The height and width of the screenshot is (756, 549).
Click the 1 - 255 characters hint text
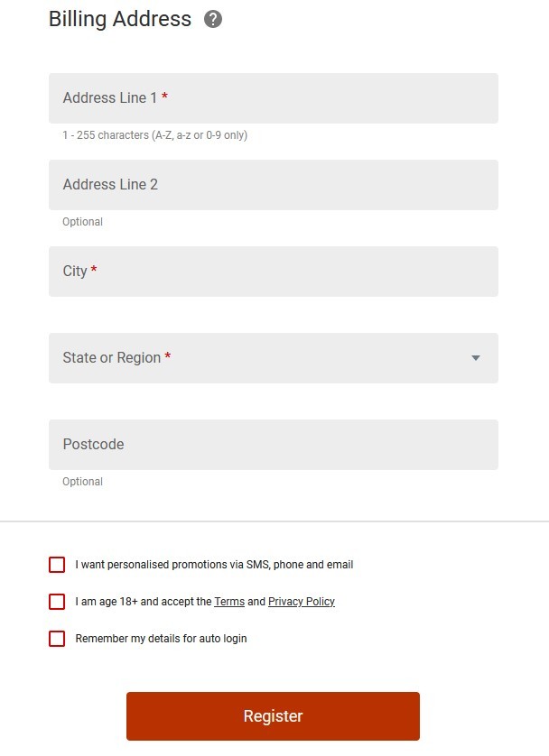(x=155, y=135)
